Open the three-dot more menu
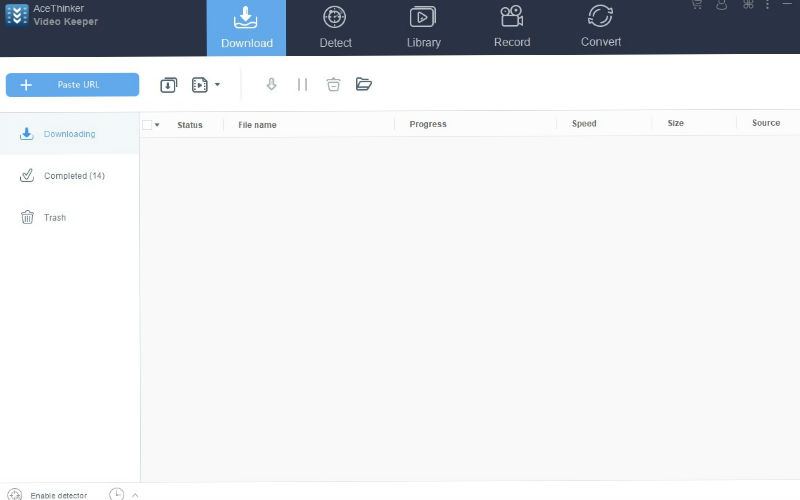 coord(767,5)
